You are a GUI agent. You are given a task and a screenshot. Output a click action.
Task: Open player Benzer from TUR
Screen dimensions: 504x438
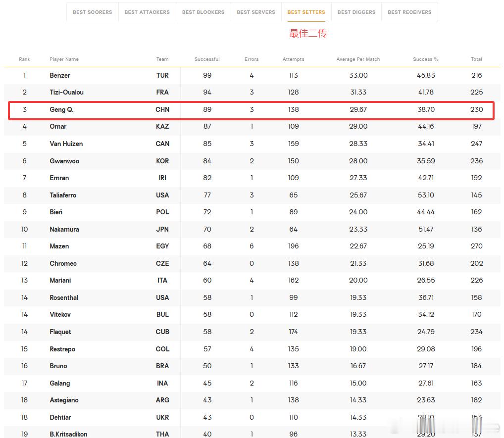tap(60, 76)
